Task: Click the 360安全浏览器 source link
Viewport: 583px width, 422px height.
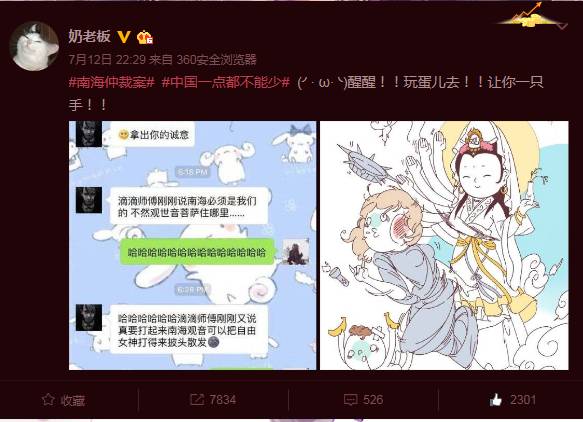Action: (x=216, y=59)
